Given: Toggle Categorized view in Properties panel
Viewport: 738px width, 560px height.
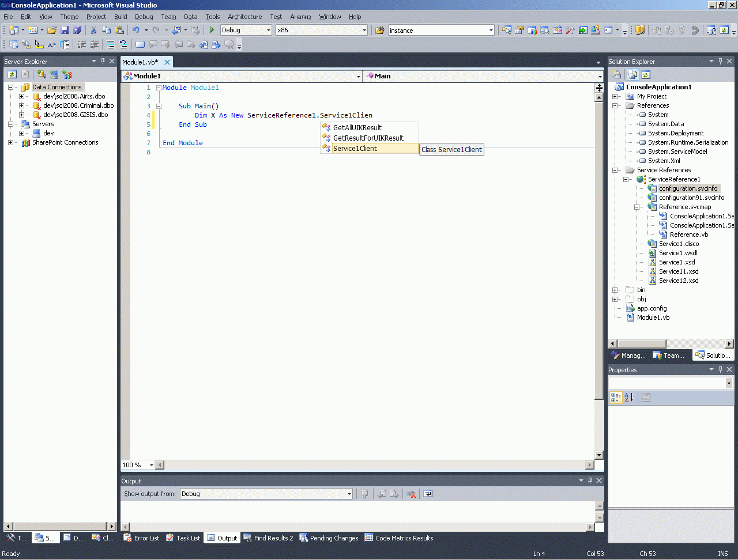Looking at the screenshot, I should (x=616, y=398).
